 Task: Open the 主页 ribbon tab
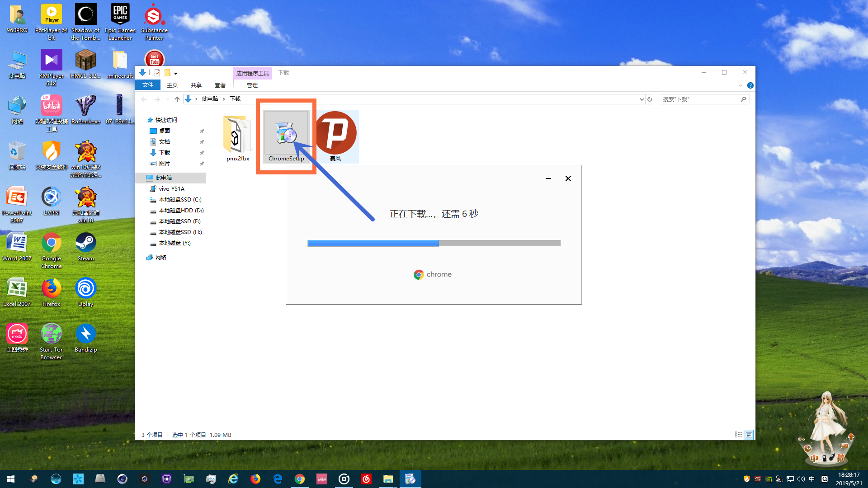click(x=172, y=85)
